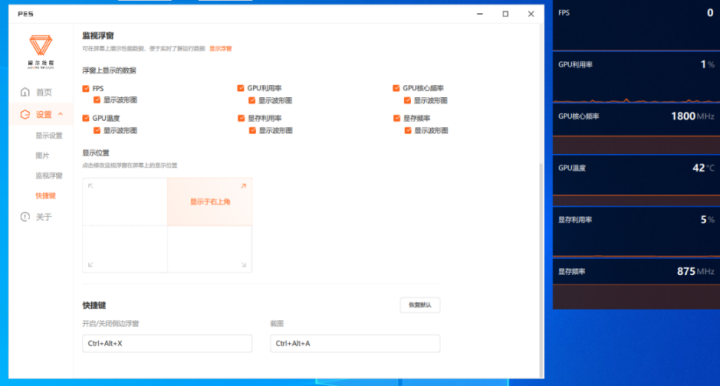Click the Ctrl+Alt+X hotkey field
Screen dimensions: 720x386
tap(167, 343)
